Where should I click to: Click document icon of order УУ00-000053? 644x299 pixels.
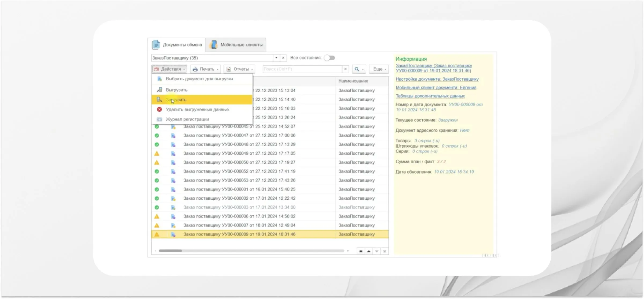tap(173, 180)
